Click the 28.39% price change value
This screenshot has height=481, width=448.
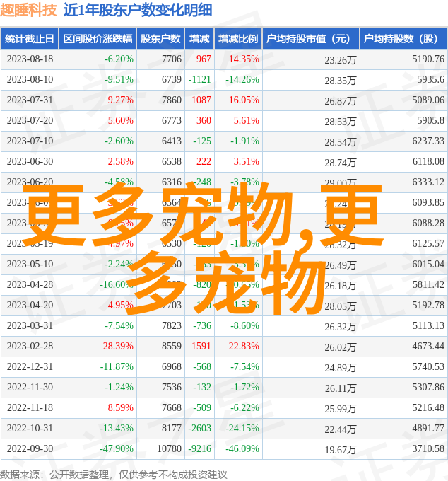(x=118, y=346)
